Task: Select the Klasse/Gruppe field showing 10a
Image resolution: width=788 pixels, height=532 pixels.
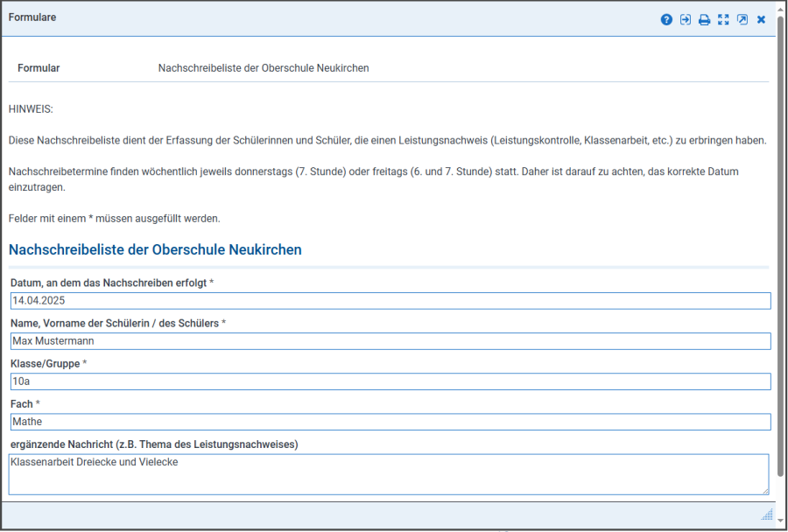Action: (x=390, y=381)
